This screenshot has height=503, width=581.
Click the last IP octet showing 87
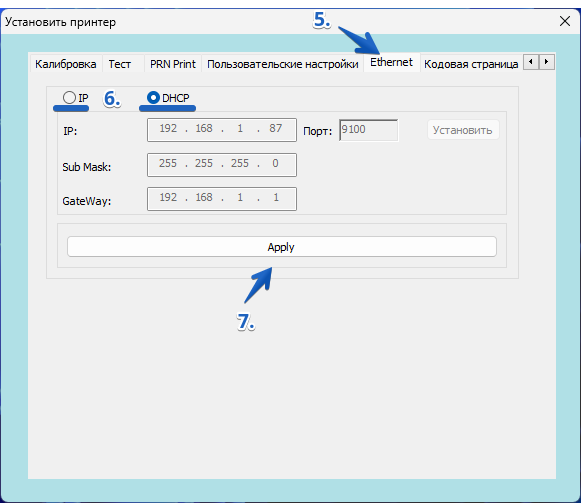point(275,129)
